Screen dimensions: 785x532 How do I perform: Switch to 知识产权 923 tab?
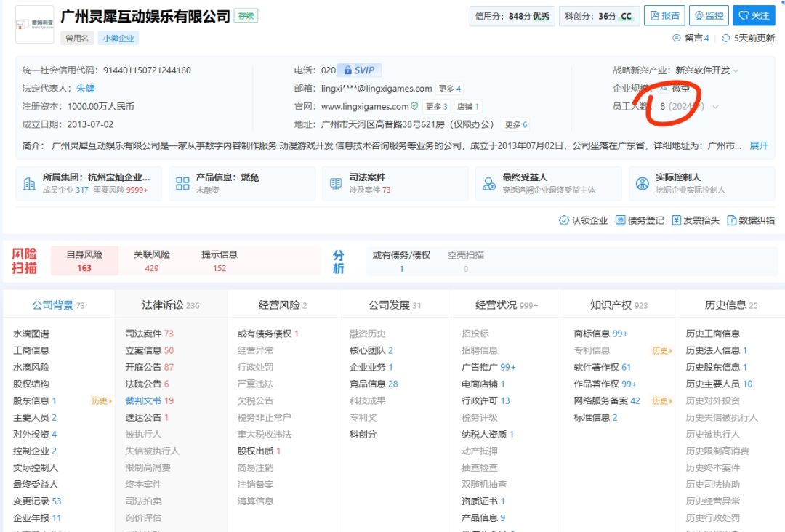619,305
